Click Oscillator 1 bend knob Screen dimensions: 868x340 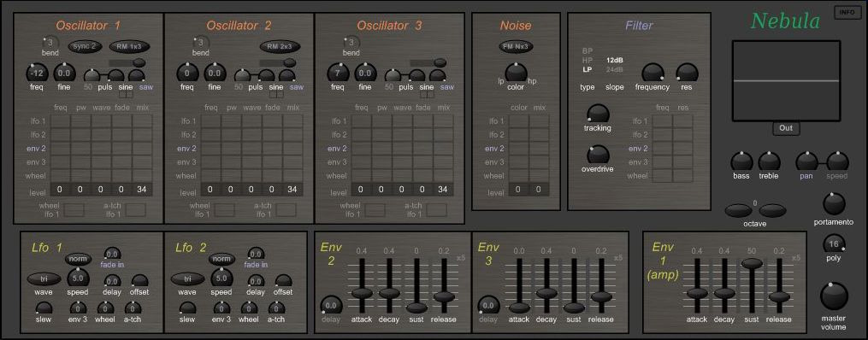pos(50,43)
